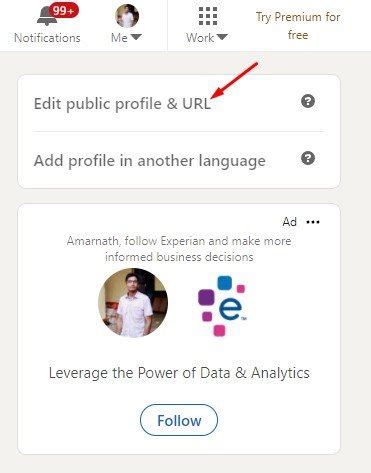Viewport: 371px width, 473px height.
Task: Click Leverage the Power of Data & Analytics
Action: click(x=179, y=373)
